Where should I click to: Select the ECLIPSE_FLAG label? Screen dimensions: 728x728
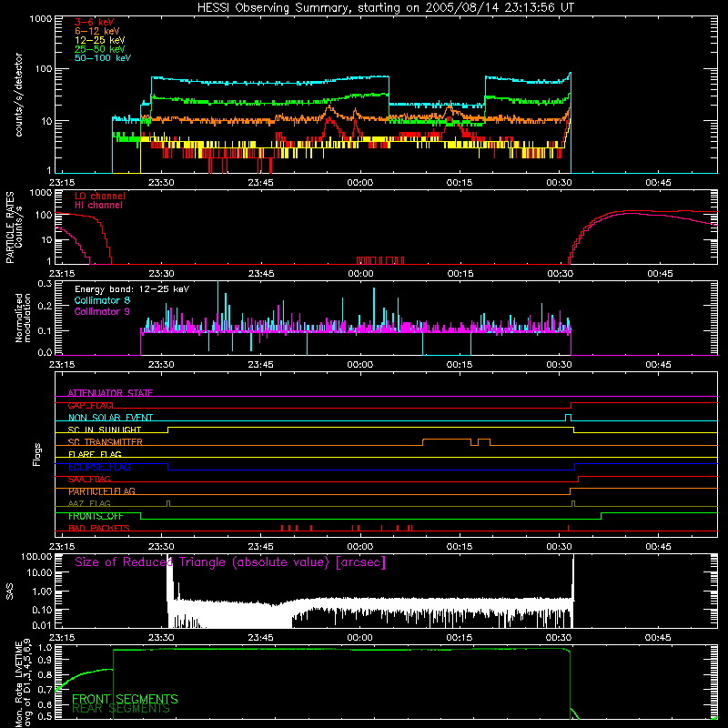point(99,467)
